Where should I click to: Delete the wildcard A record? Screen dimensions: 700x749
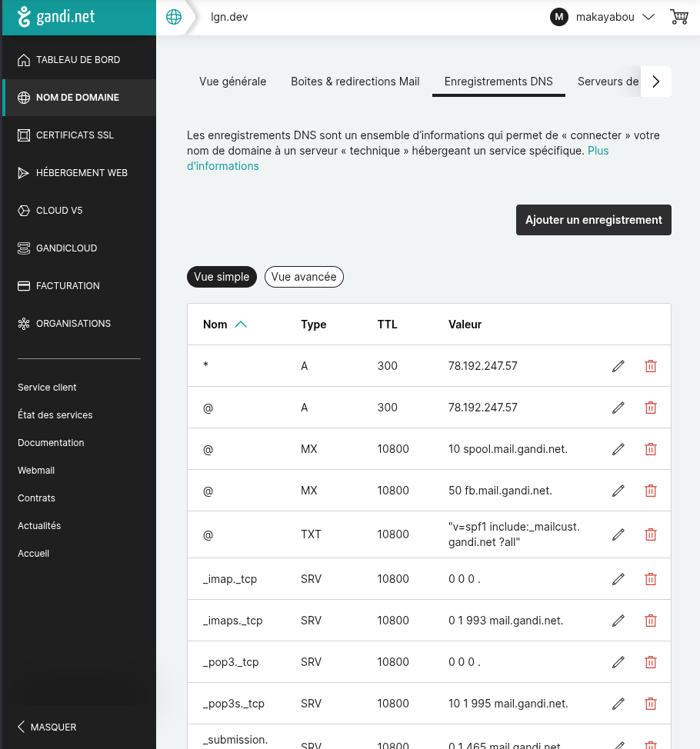(651, 366)
